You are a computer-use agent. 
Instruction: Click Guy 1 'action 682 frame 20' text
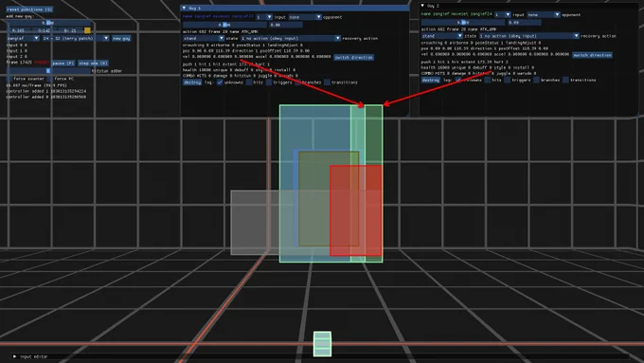pyautogui.click(x=206, y=31)
